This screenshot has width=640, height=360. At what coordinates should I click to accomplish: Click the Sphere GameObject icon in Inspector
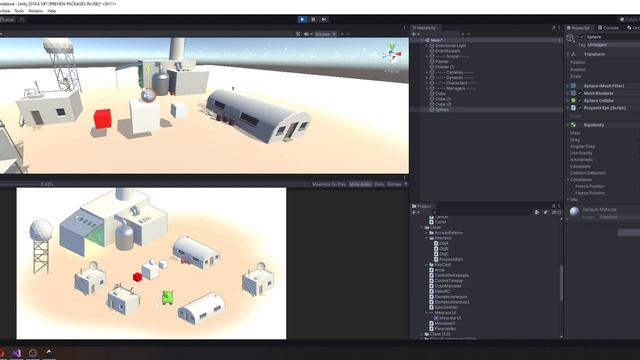570,38
